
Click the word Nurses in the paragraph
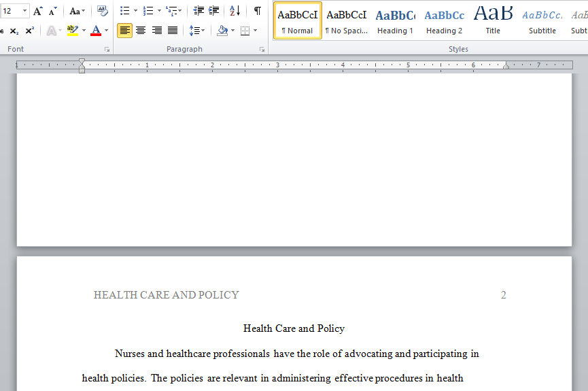(130, 354)
